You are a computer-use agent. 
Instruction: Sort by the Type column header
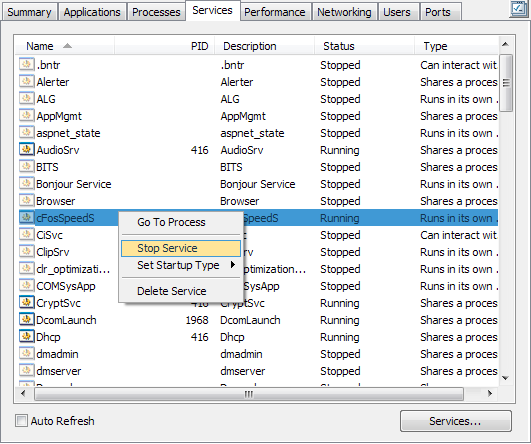pyautogui.click(x=456, y=46)
